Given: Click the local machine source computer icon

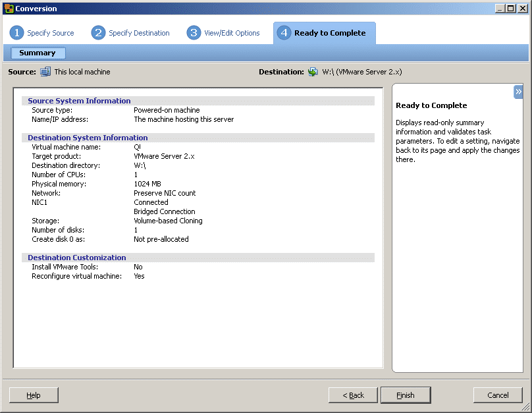Looking at the screenshot, I should (x=45, y=72).
